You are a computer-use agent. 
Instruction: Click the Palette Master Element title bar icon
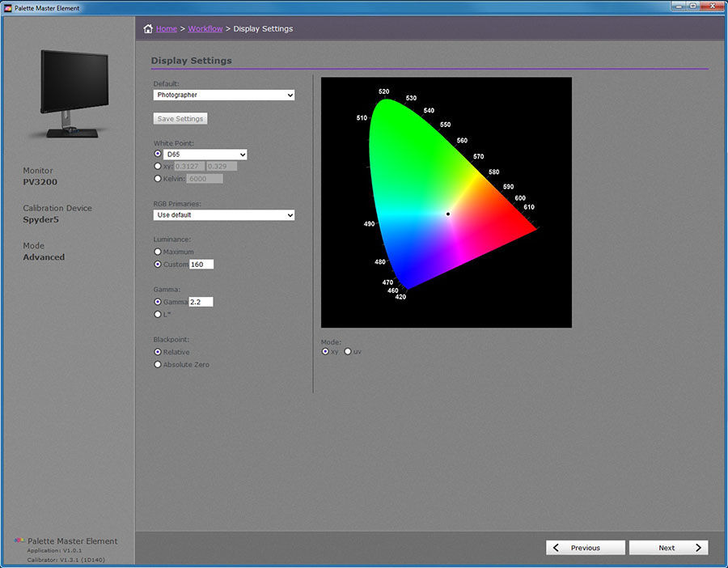pyautogui.click(x=8, y=8)
